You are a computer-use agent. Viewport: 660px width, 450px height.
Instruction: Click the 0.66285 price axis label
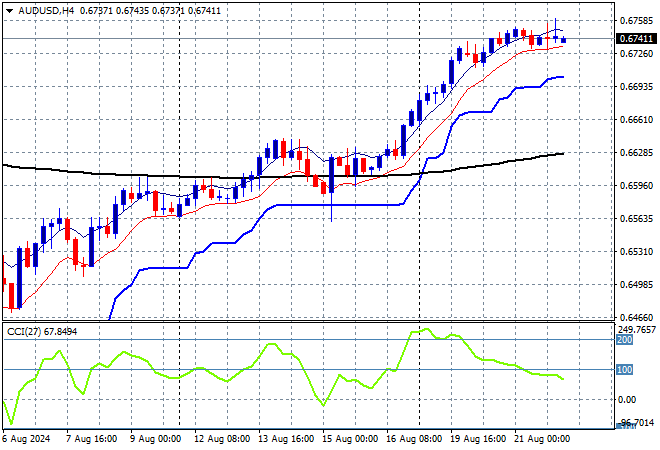pyautogui.click(x=637, y=152)
